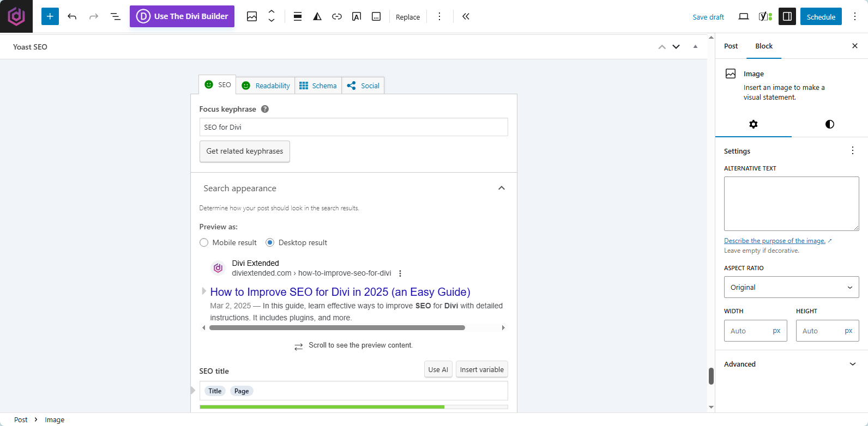
Task: Undo the last change
Action: click(72, 16)
